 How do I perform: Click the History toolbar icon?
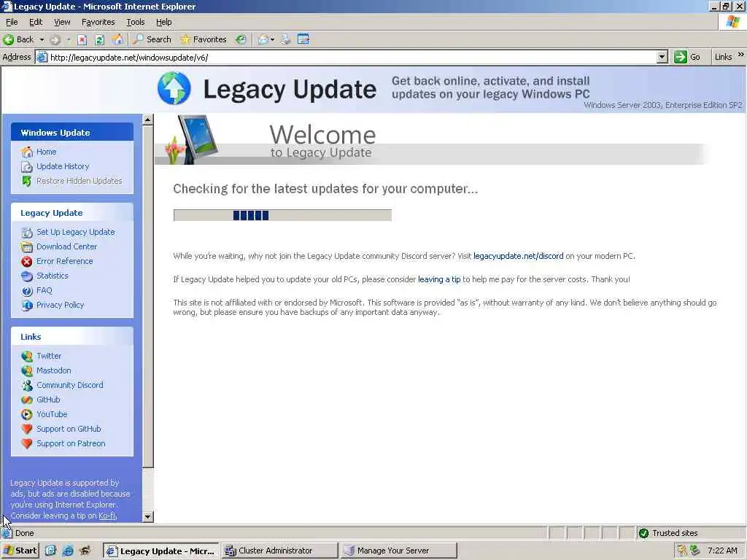tap(241, 39)
